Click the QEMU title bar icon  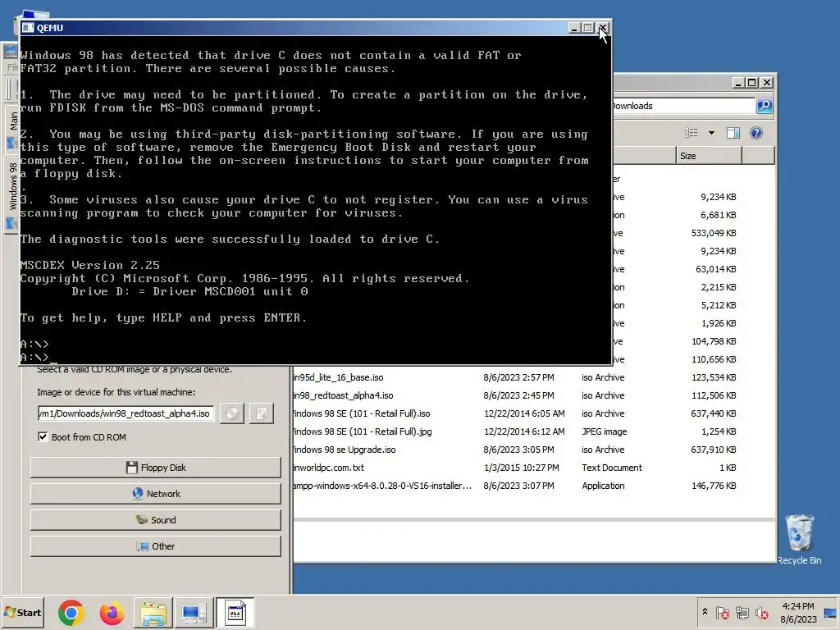[28, 28]
